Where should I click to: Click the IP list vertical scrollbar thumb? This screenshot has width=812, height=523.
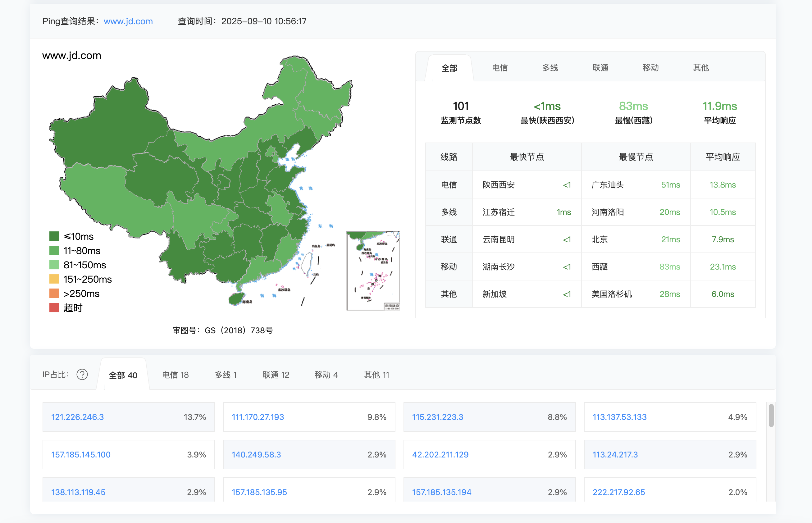point(771,415)
